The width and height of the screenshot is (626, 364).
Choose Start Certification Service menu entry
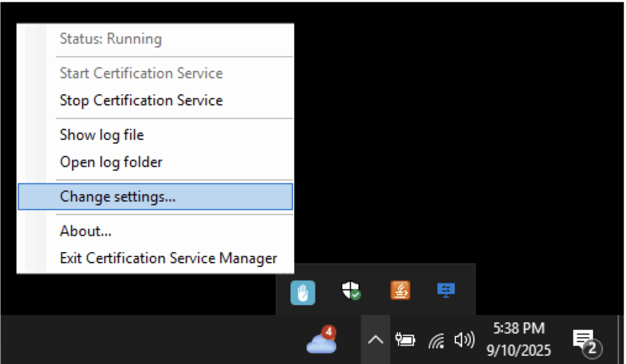[141, 73]
